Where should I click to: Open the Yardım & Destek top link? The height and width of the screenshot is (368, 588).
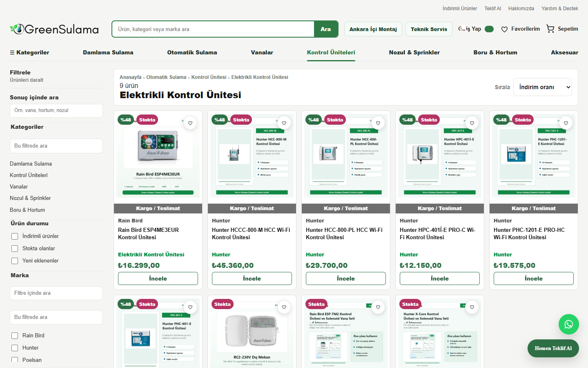tap(560, 8)
